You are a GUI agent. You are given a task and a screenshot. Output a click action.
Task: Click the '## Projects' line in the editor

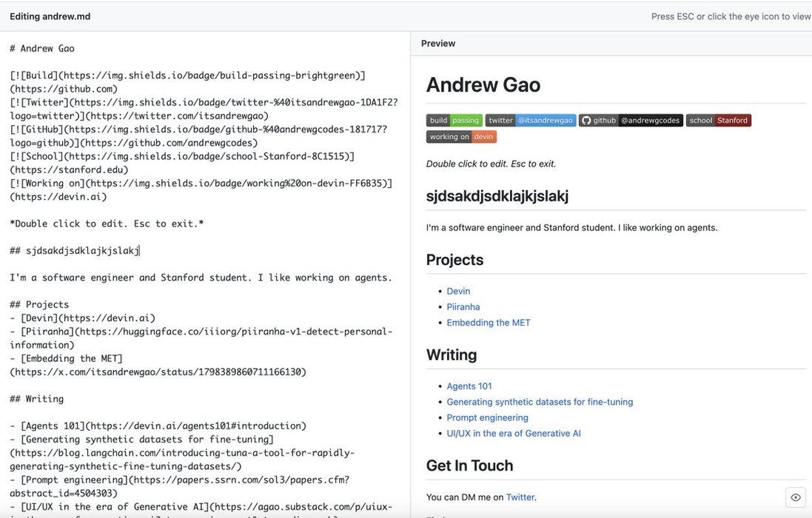tap(39, 305)
